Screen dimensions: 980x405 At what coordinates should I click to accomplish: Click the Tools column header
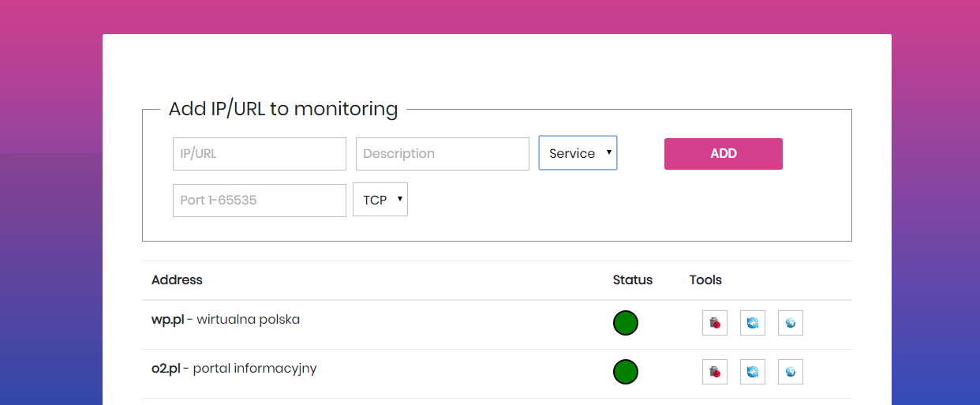point(705,280)
